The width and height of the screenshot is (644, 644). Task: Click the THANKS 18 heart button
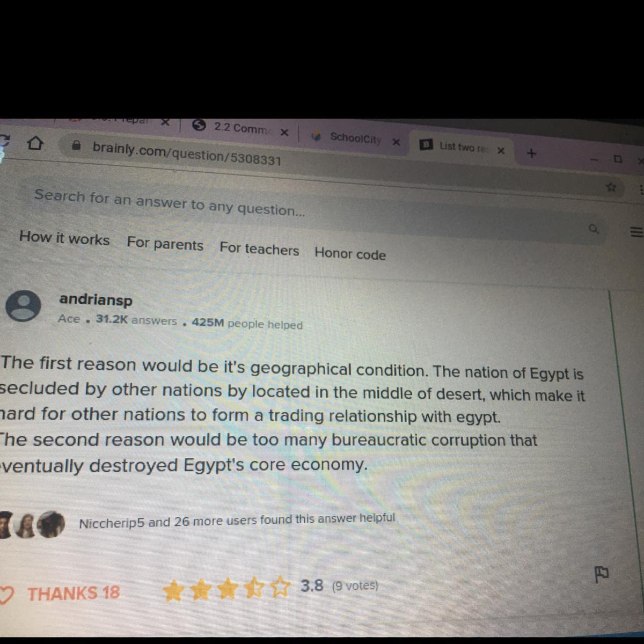coord(60,594)
